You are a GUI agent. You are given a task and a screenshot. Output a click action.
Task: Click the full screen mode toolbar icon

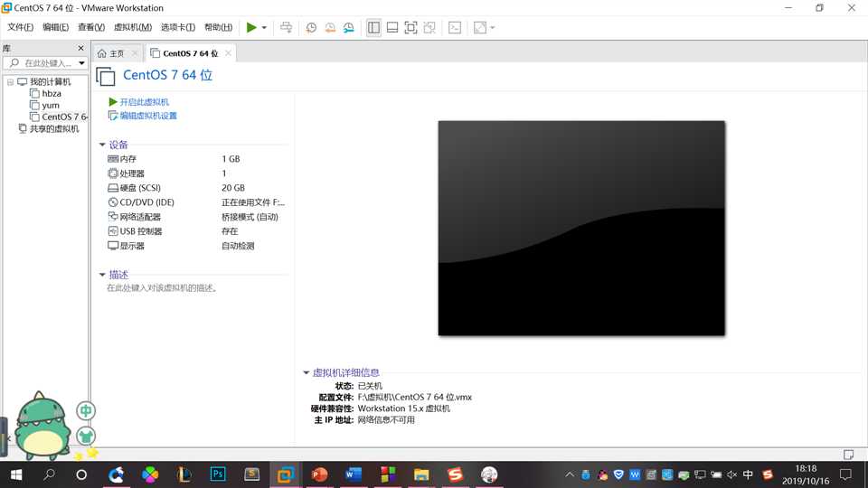[410, 28]
